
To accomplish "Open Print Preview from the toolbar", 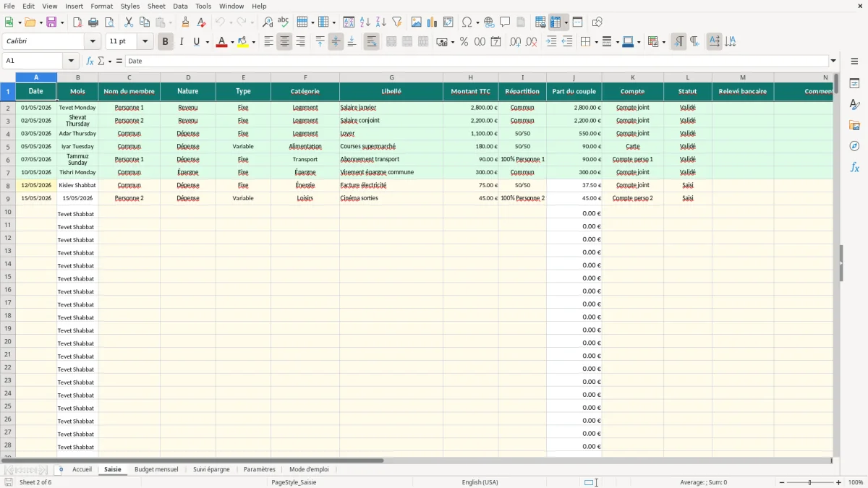I will tap(109, 22).
